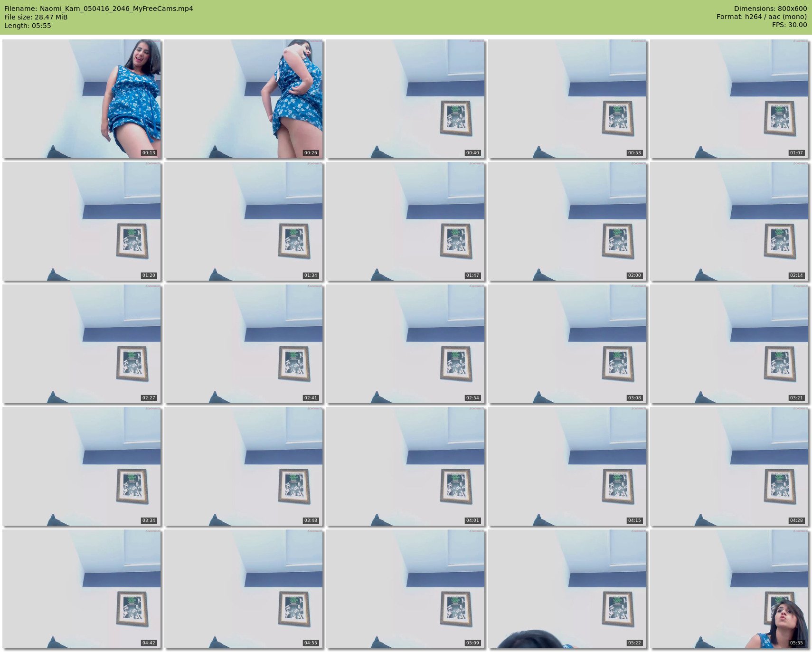The height and width of the screenshot is (652, 812).
Task: Select the thumbnail at 04:55
Action: (x=244, y=589)
